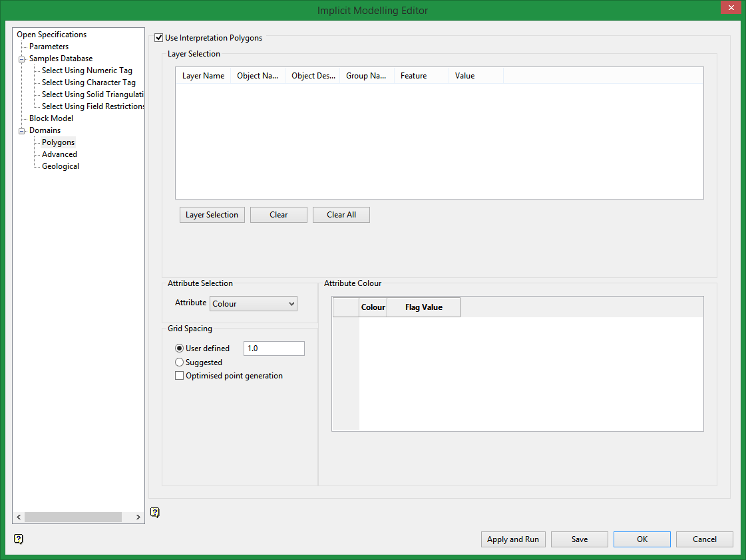Screen dimensions: 746x560
Task: Click the Group Na... column header
Action: pos(367,76)
